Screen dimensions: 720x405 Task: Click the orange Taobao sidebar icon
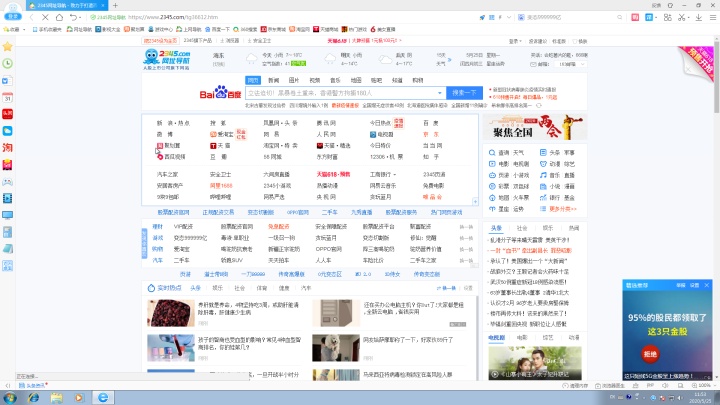click(x=7, y=148)
